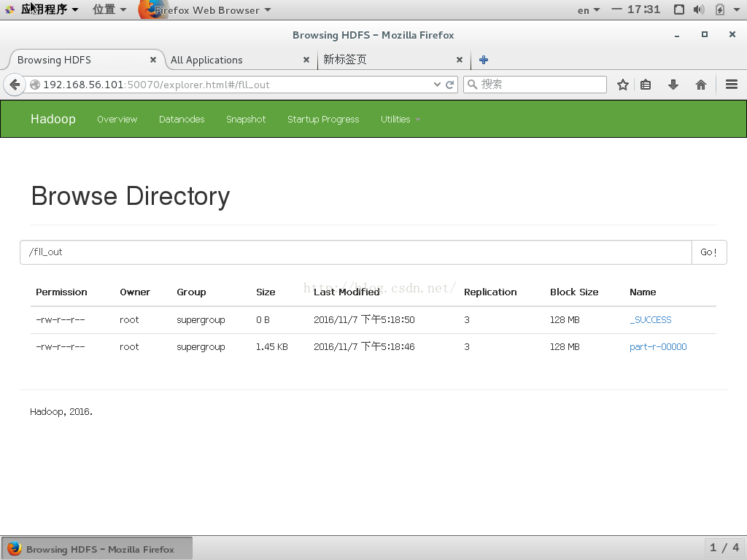Close the Browsing HDFS tab
747x560 pixels.
click(x=153, y=60)
